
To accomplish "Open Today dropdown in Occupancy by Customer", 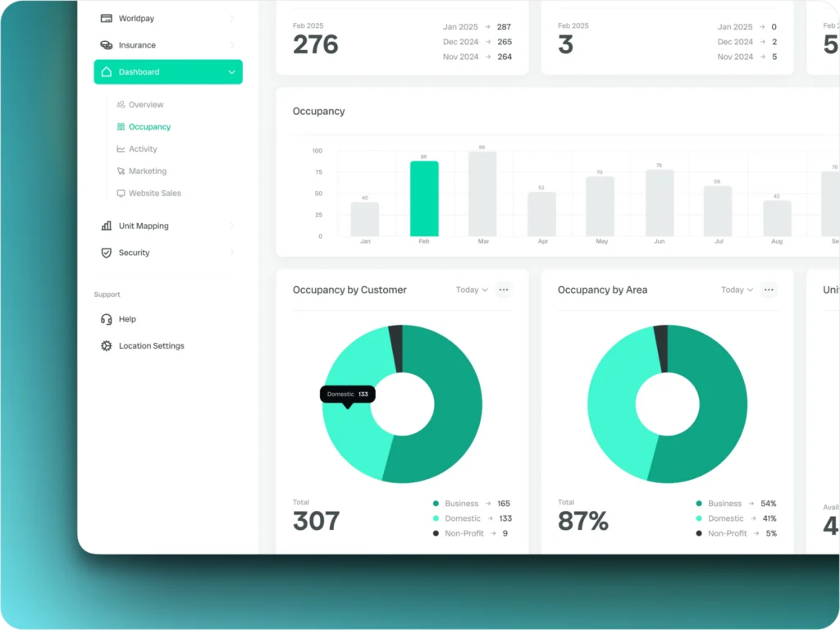I will tap(472, 290).
